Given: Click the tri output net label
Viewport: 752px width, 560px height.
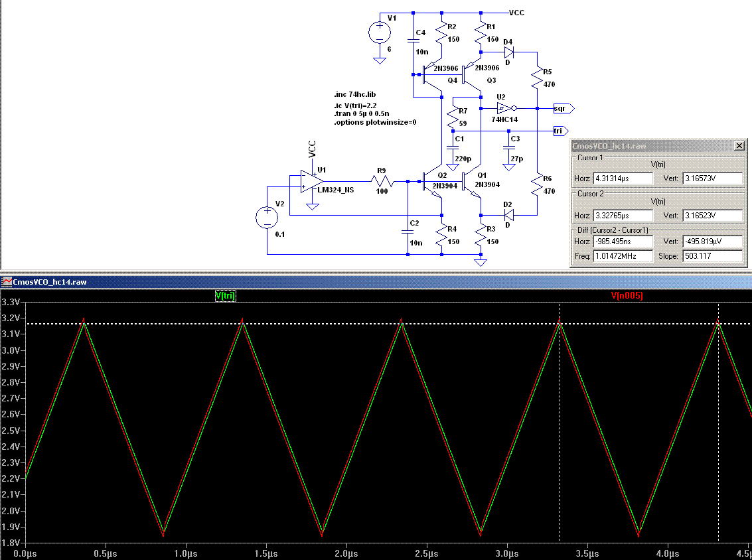Looking at the screenshot, I should (561, 131).
